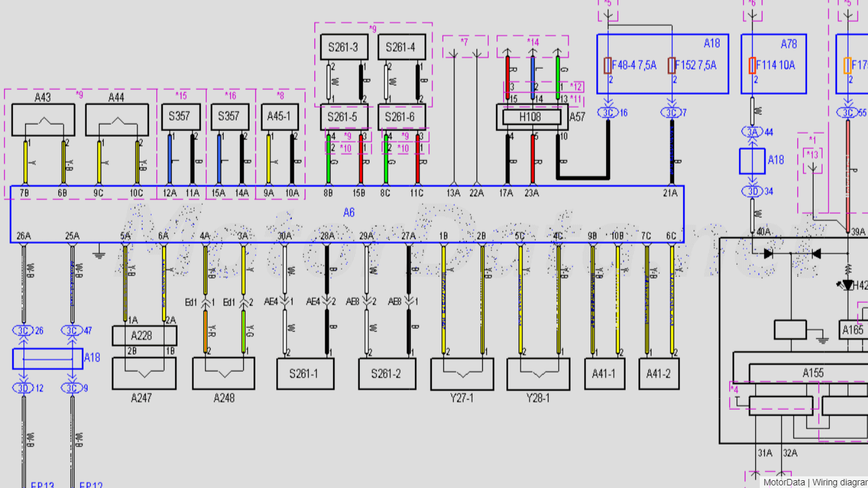Select the A41-2 component box
Image resolution: width=868 pixels, height=488 pixels.
[x=659, y=373]
